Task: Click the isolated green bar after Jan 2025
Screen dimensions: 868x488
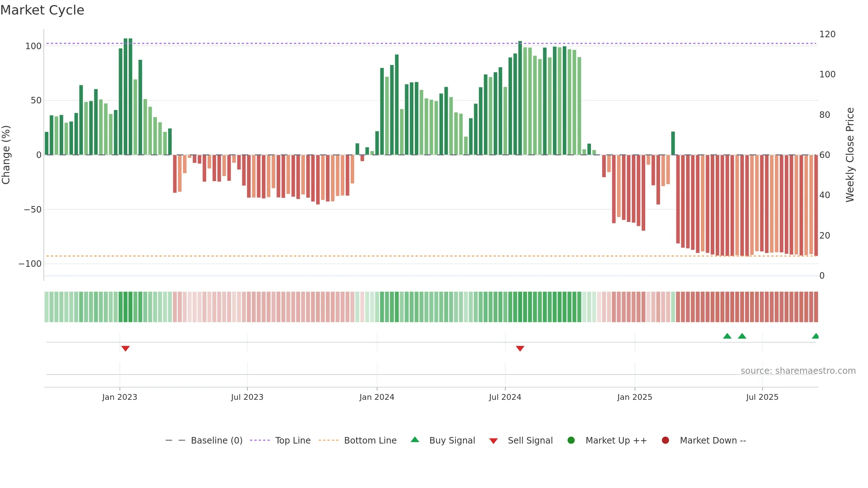Action: click(x=673, y=143)
